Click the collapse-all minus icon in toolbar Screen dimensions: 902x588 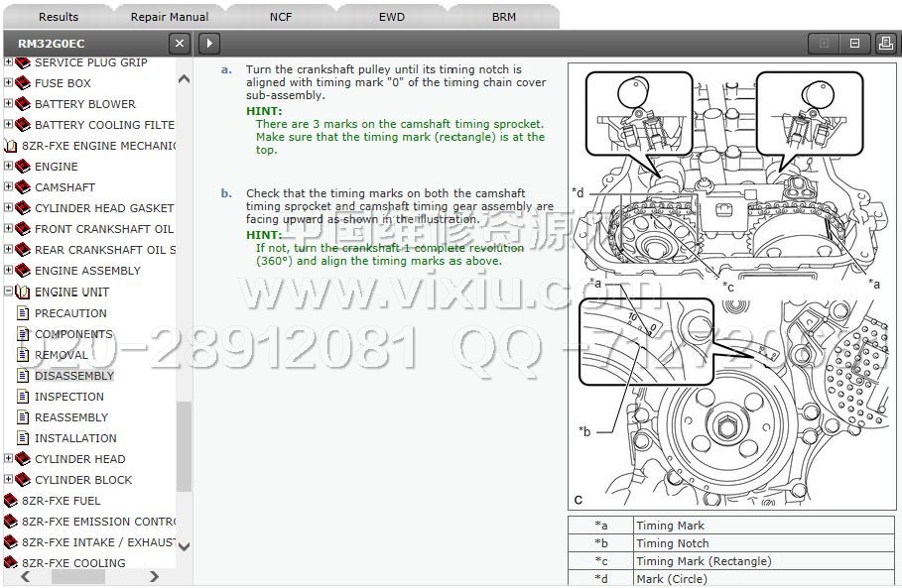[853, 43]
